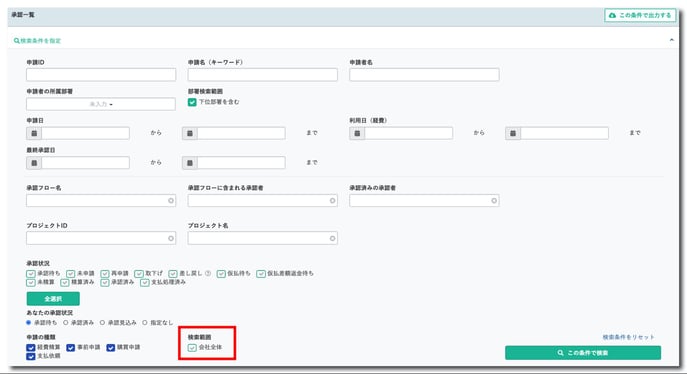Viewport: 687px width, 374px height.
Task: Select the 指定なし radio button
Action: click(145, 323)
